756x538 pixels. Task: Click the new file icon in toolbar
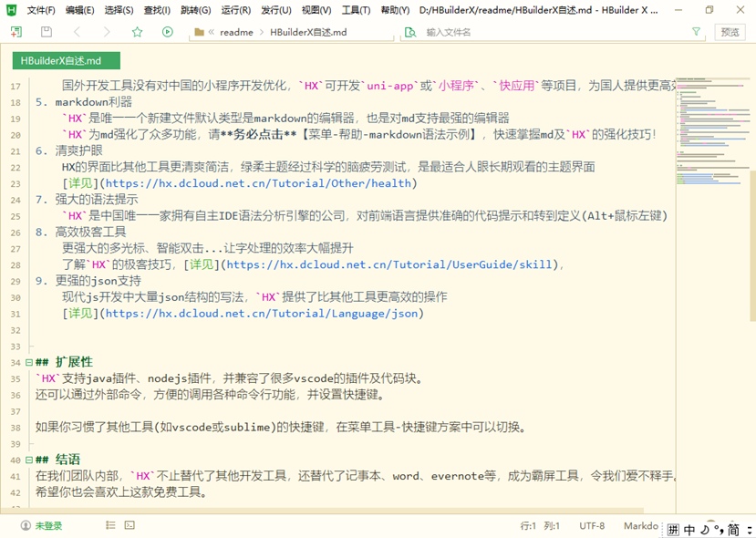pyautogui.click(x=16, y=32)
